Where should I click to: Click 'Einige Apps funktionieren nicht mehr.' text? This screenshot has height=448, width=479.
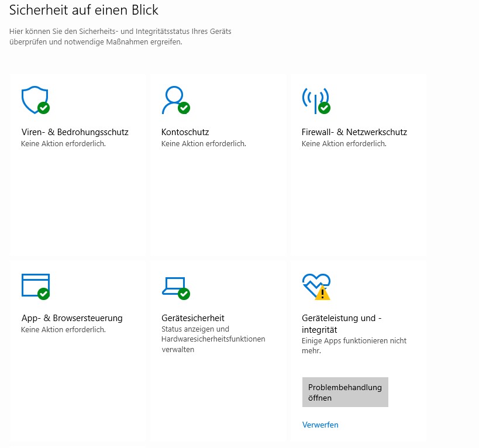tap(354, 346)
